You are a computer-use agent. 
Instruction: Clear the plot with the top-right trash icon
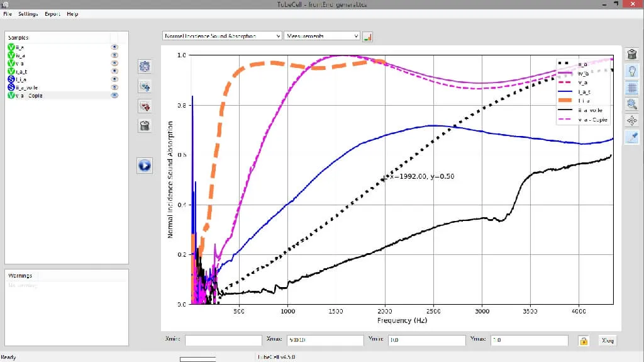[x=632, y=54]
